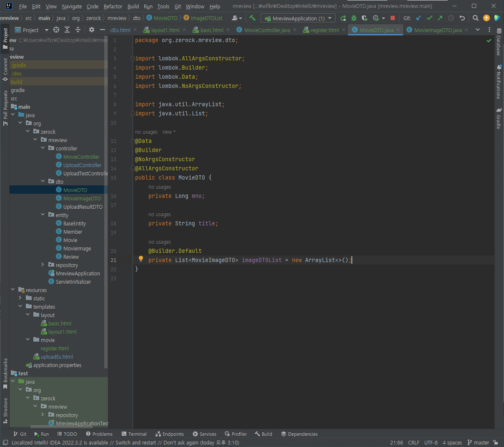This screenshot has width=504, height=447.
Task: Switch to MovieController.java tab
Action: pyautogui.click(x=267, y=30)
